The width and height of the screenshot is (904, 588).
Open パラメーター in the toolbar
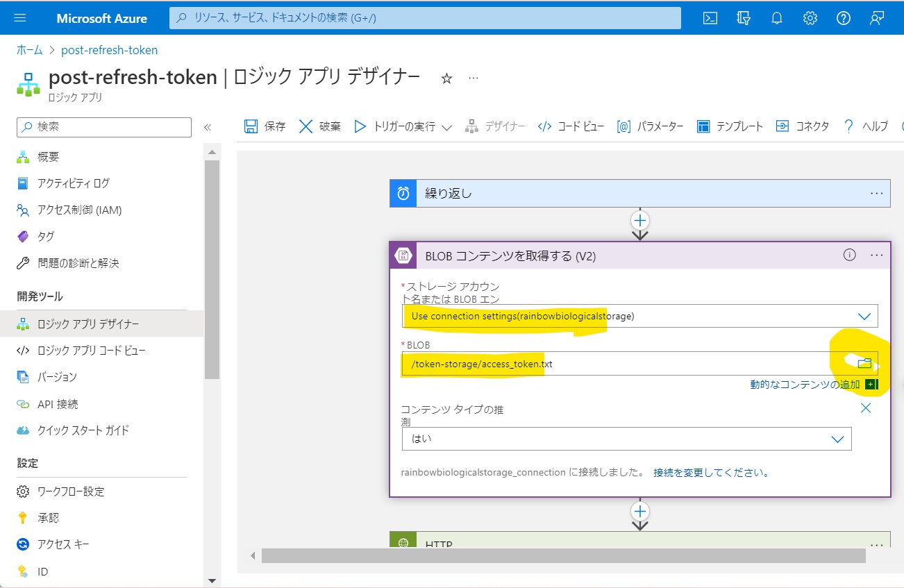click(x=651, y=126)
